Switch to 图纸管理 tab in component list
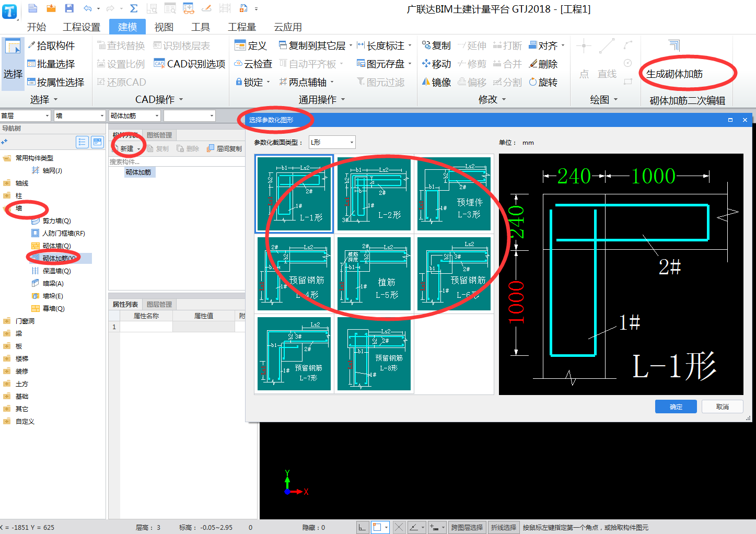 [x=159, y=135]
